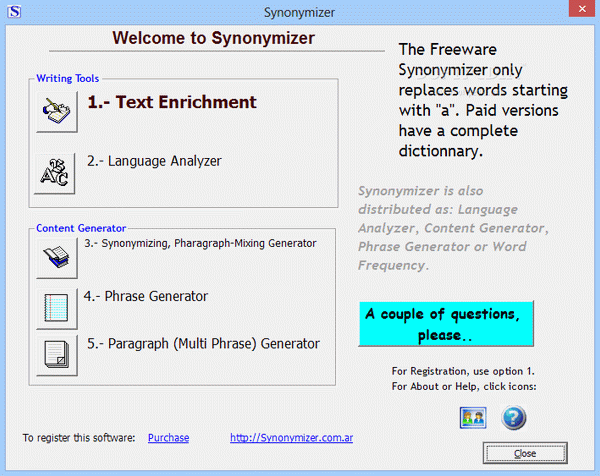600x476 pixels.
Task: Open Help via the blue question mark
Action: [514, 417]
